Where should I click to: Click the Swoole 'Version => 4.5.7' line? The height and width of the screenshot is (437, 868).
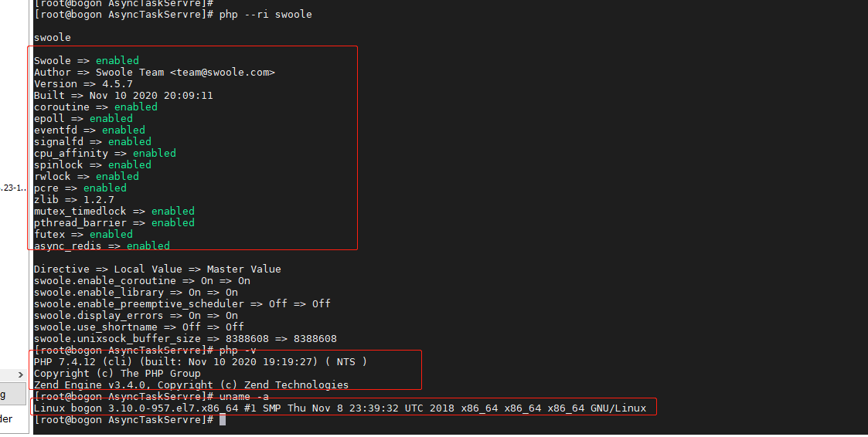[83, 84]
